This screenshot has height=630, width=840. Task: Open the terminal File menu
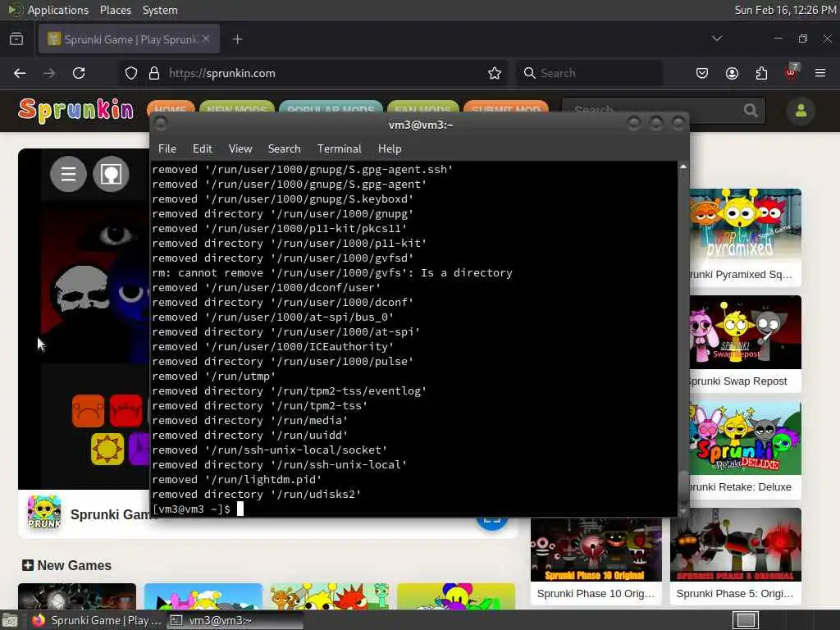point(167,149)
